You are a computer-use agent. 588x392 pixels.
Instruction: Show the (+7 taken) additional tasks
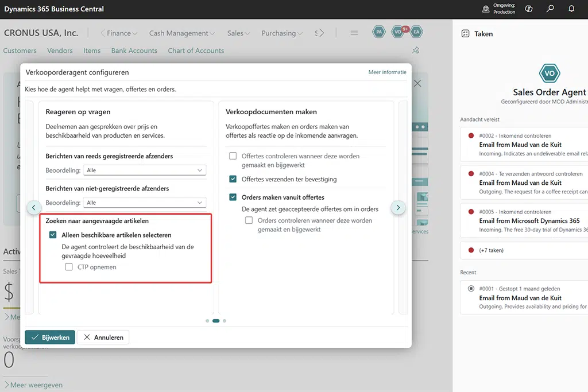click(524, 250)
